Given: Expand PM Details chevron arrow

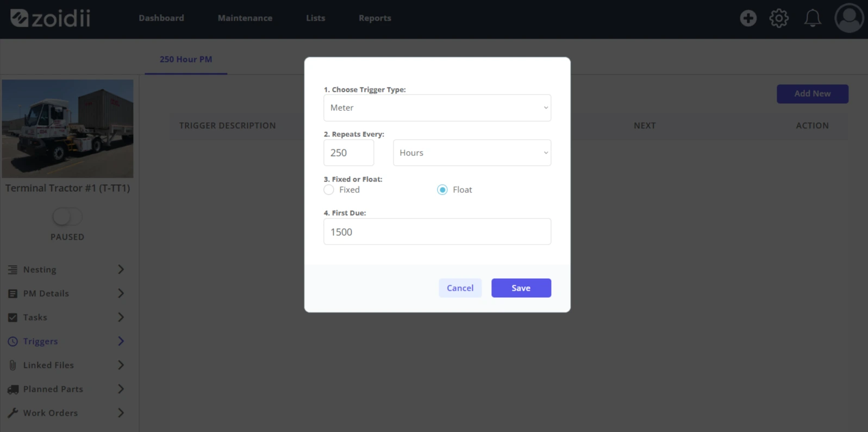Looking at the screenshot, I should pos(121,293).
